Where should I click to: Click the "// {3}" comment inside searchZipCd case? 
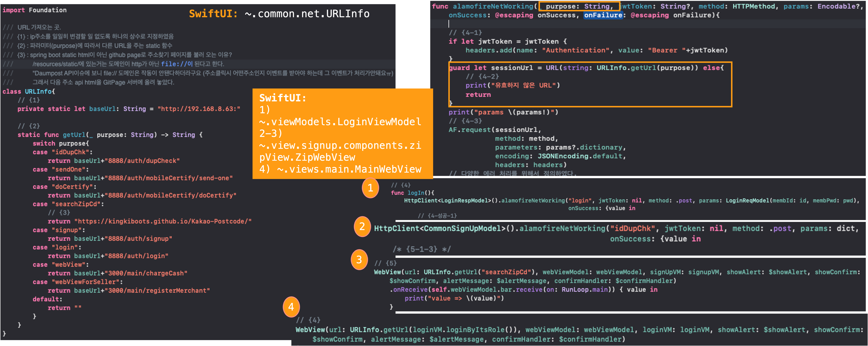[59, 213]
